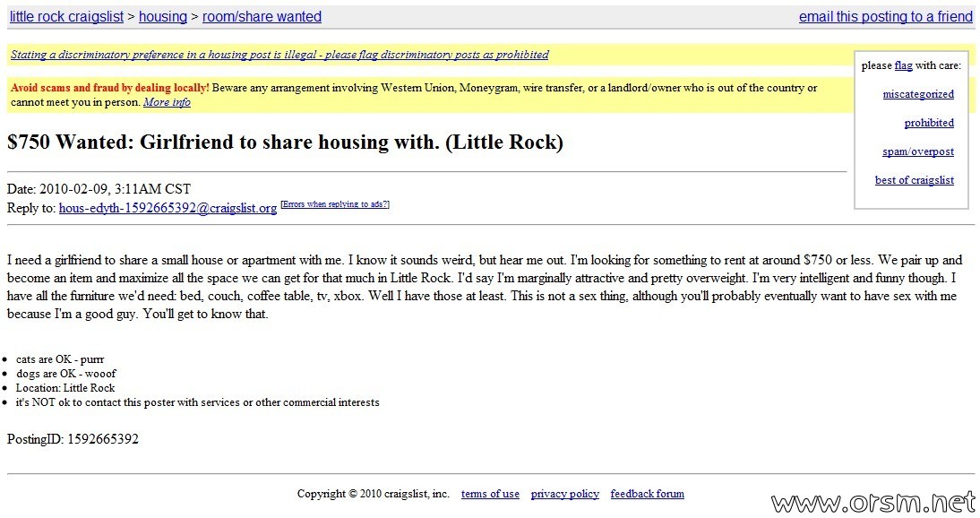Open Errors when replying to ads help

point(335,204)
